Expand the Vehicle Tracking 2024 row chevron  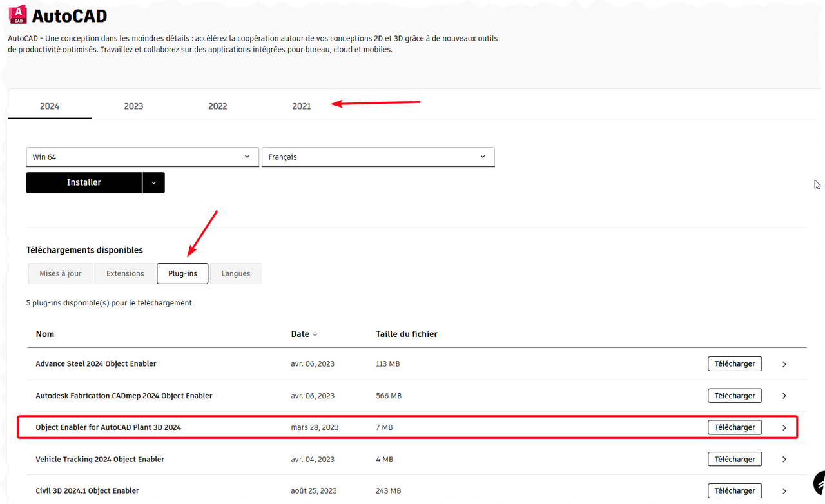[784, 460]
